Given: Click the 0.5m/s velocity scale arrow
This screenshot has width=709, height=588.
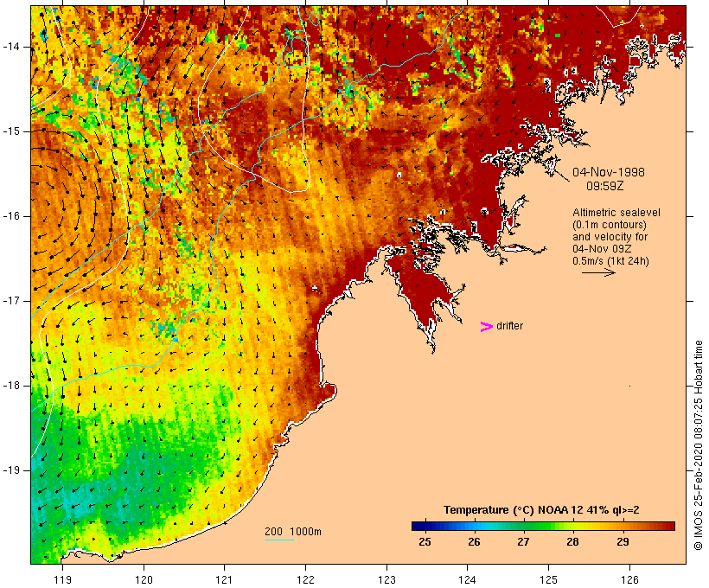Looking at the screenshot, I should (598, 272).
